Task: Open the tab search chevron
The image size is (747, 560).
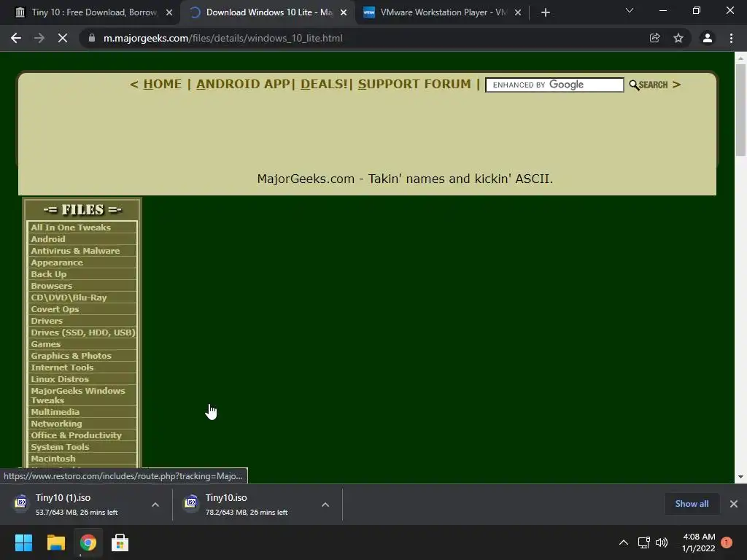Action: pos(630,10)
